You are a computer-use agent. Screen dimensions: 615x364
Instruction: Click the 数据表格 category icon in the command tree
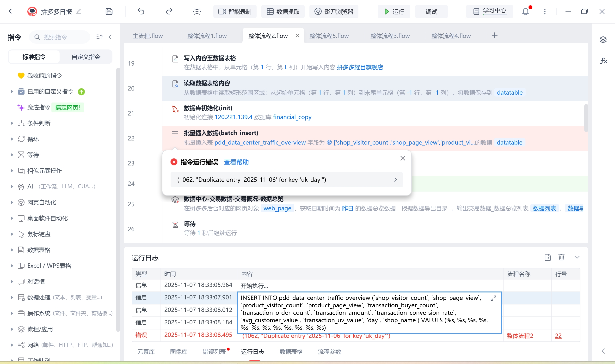point(21,250)
